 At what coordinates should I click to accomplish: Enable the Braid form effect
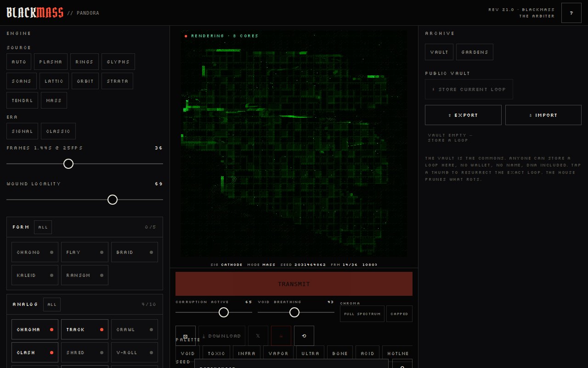(x=135, y=252)
